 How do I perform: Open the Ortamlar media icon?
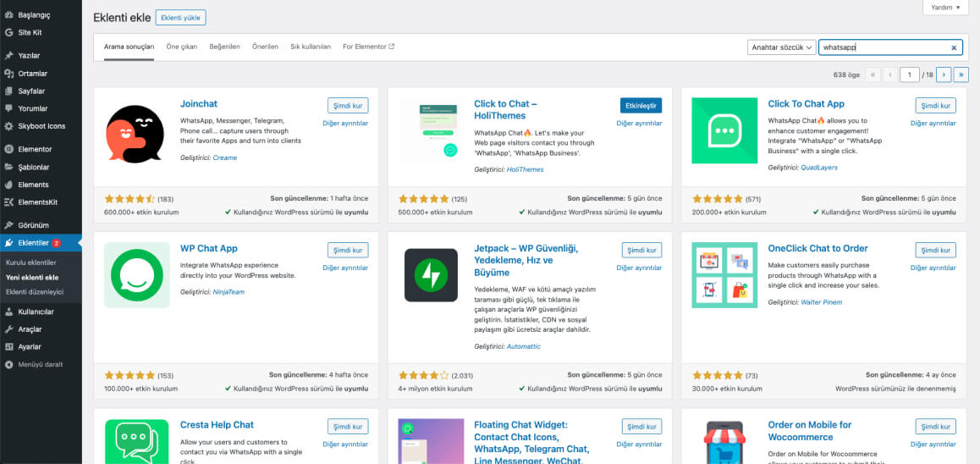(x=8, y=73)
